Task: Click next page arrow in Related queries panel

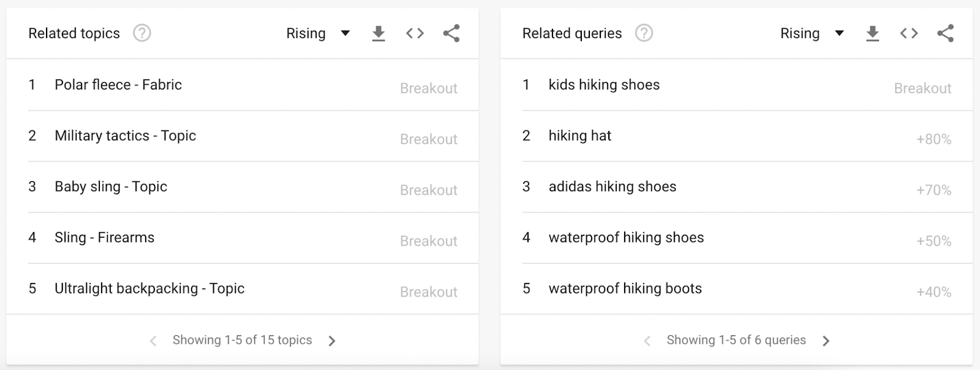Action: [826, 340]
